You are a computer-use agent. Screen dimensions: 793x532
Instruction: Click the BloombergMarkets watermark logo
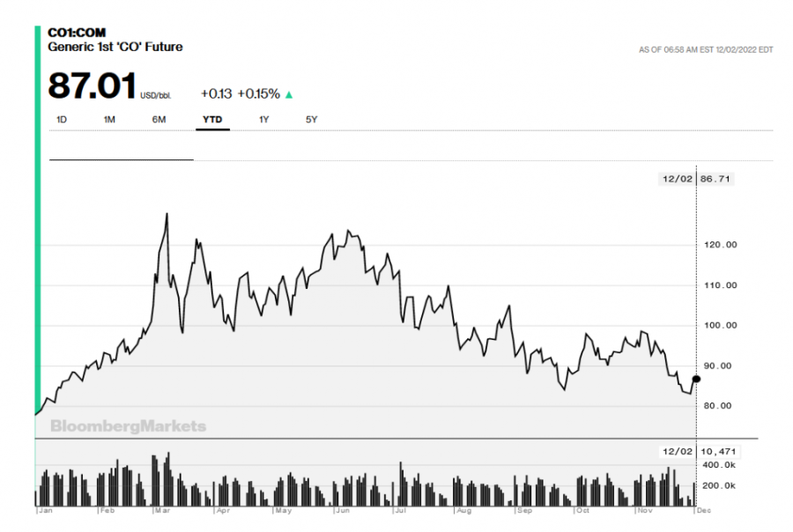coord(128,426)
